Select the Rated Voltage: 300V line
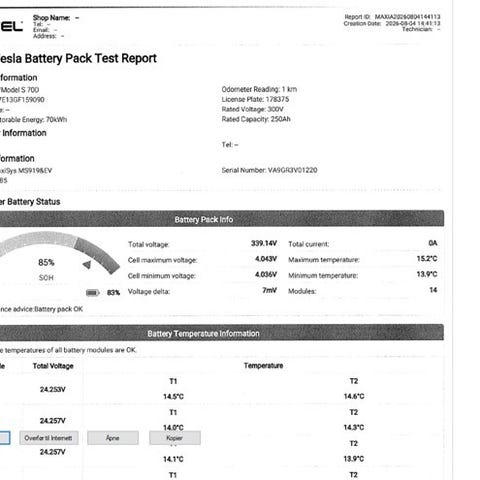 (x=252, y=109)
